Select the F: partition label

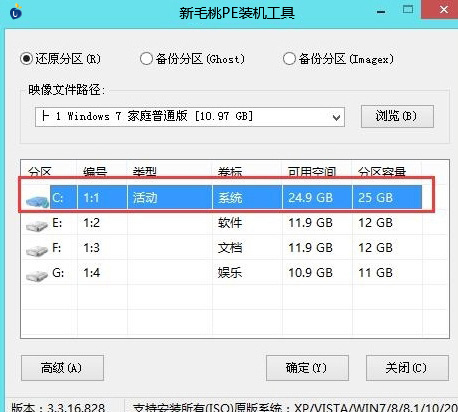57,248
